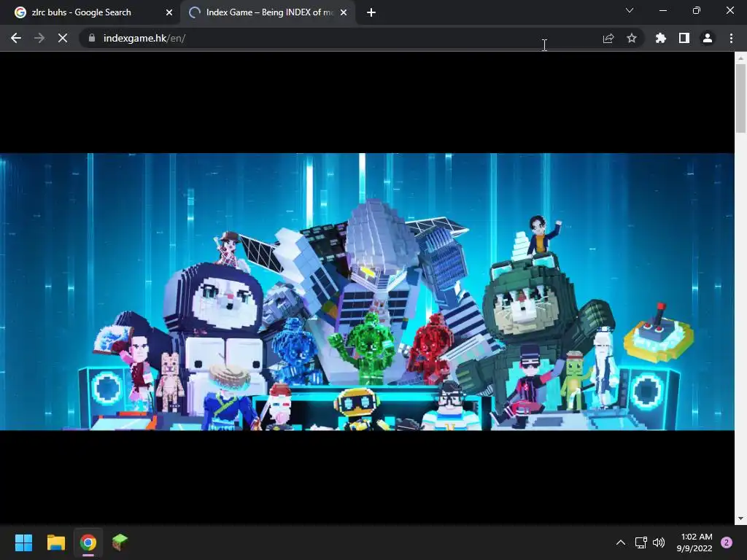Close the Google Search tab
Screen dimensions: 747x560
[x=169, y=12]
